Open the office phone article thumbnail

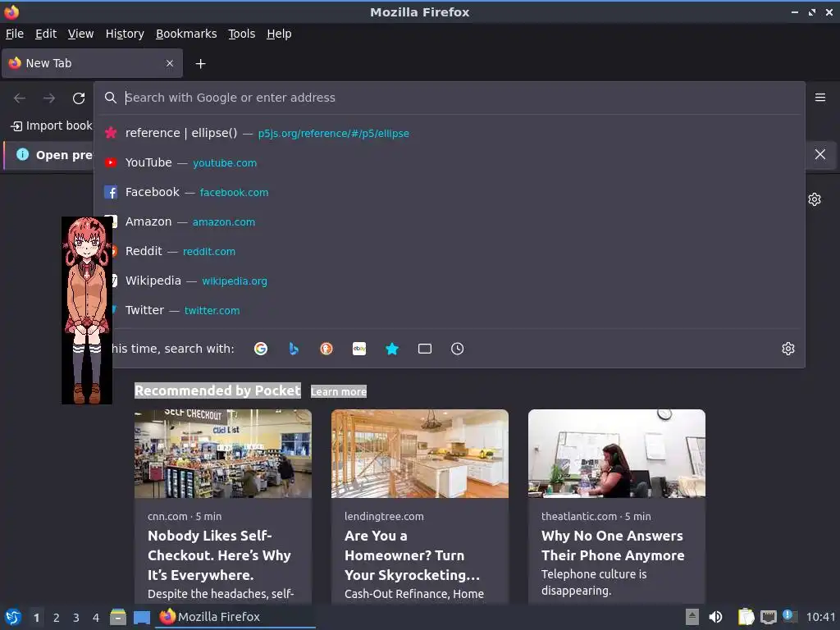(617, 454)
